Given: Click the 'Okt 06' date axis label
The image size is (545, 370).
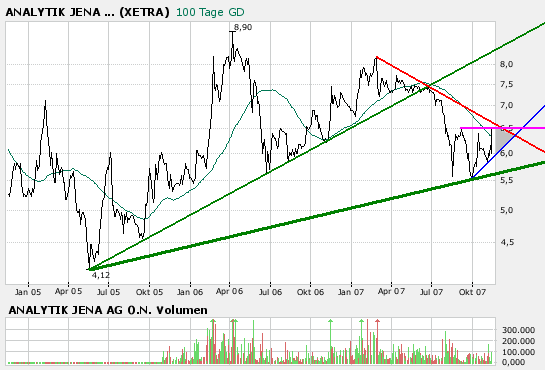Looking at the screenshot, I should (310, 292).
